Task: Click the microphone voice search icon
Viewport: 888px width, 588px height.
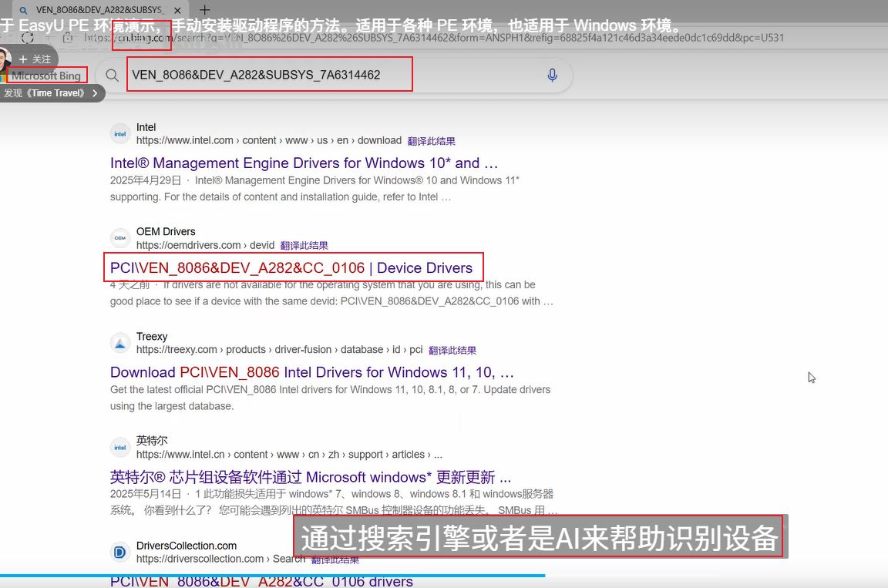Action: pyautogui.click(x=552, y=75)
